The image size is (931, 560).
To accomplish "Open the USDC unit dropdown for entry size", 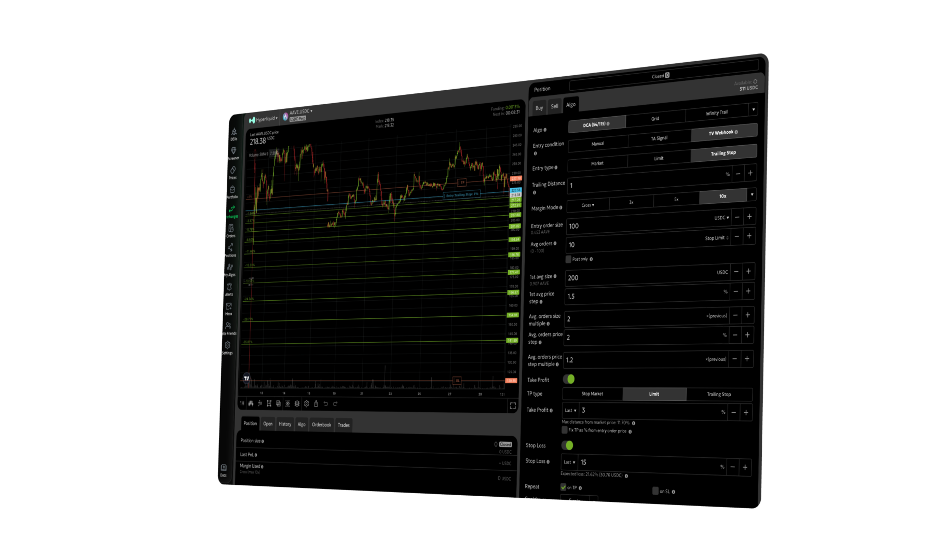I will pyautogui.click(x=722, y=217).
